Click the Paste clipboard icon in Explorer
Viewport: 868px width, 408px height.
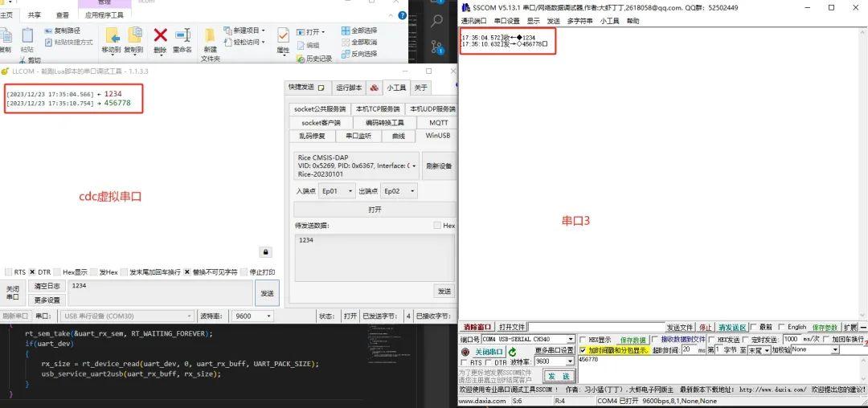point(27,36)
